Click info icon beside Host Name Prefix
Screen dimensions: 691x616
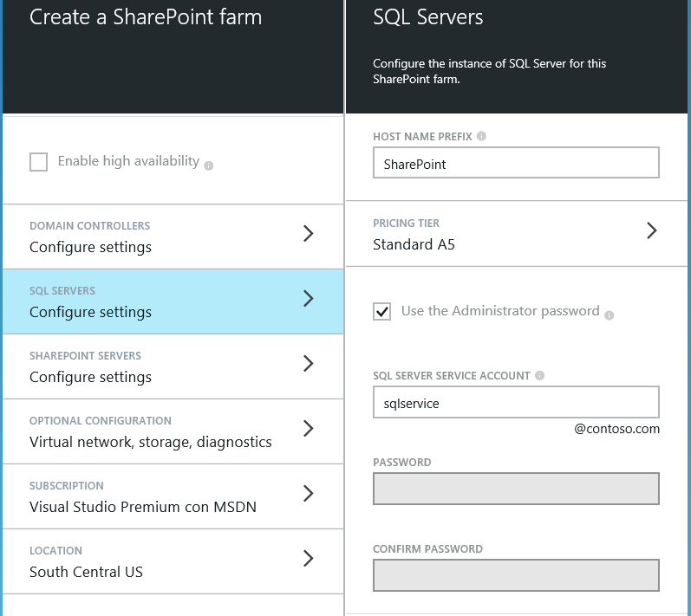click(x=481, y=136)
